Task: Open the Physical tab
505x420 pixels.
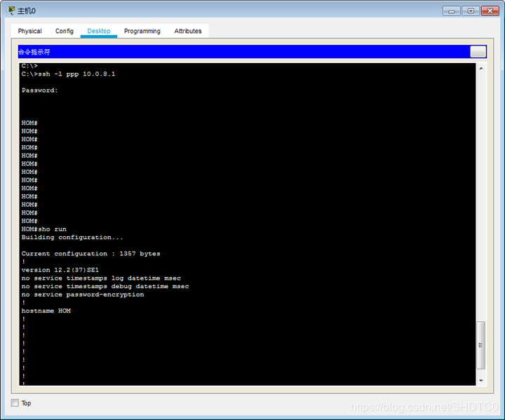Action: point(29,31)
